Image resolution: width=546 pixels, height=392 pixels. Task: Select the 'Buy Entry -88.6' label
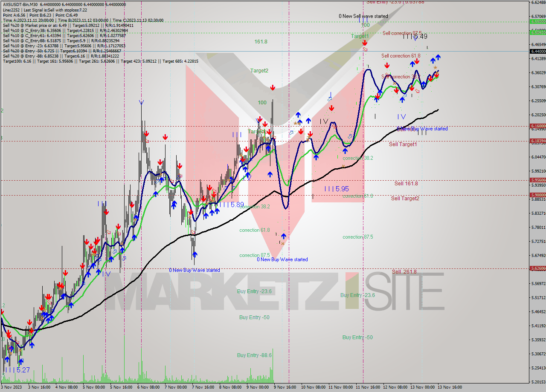pyautogui.click(x=255, y=355)
